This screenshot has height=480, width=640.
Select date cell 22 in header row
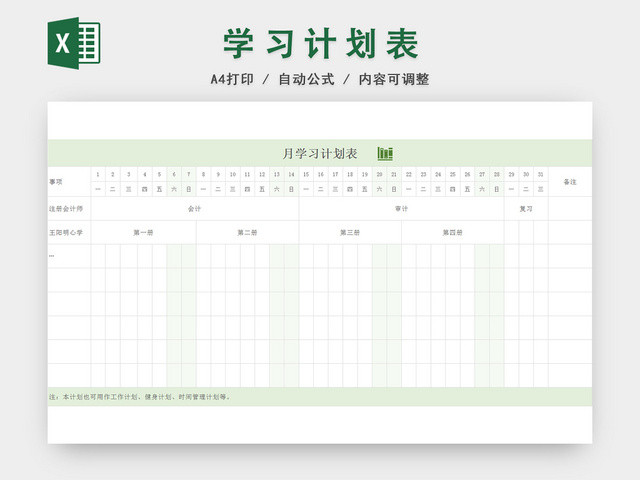coord(409,174)
